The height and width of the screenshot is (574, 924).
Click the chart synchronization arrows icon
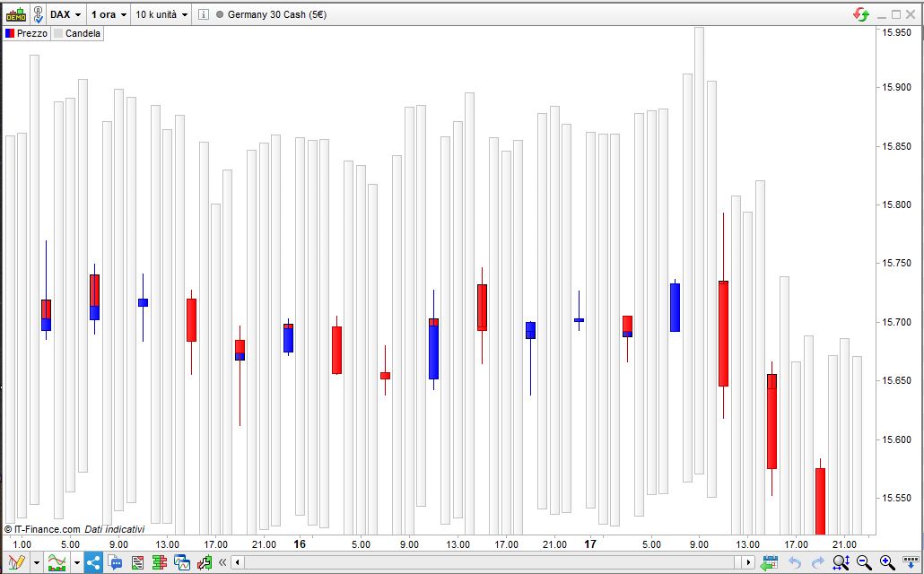[x=861, y=14]
